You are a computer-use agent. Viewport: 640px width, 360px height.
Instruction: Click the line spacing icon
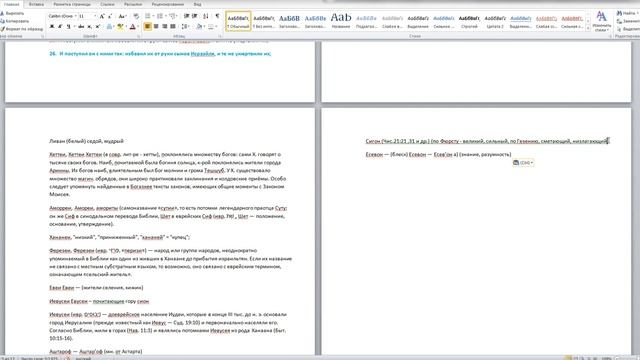[184, 27]
